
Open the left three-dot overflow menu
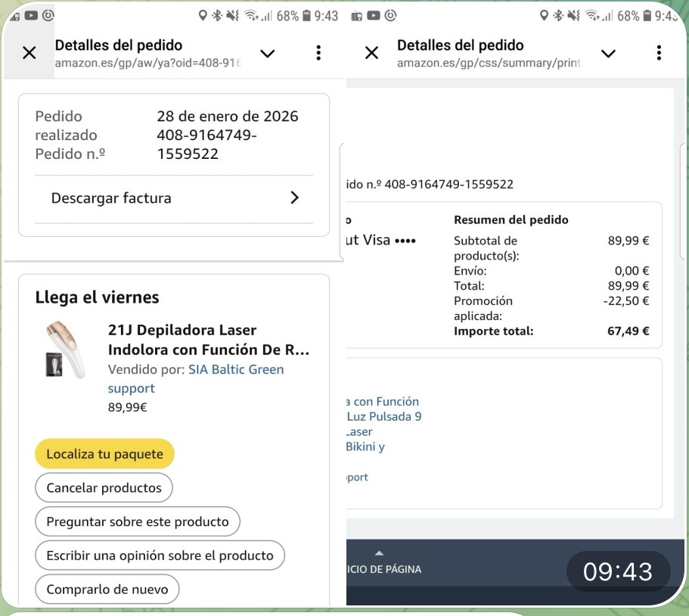pyautogui.click(x=318, y=53)
